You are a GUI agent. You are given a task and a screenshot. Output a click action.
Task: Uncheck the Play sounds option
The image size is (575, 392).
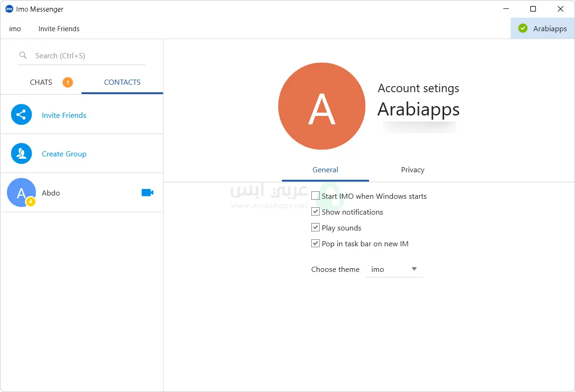(x=315, y=228)
